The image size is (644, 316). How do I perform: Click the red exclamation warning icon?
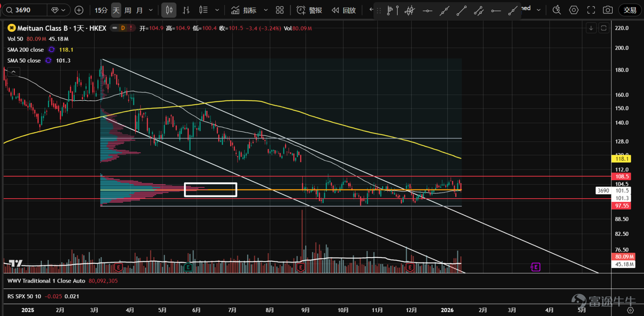tap(131, 28)
